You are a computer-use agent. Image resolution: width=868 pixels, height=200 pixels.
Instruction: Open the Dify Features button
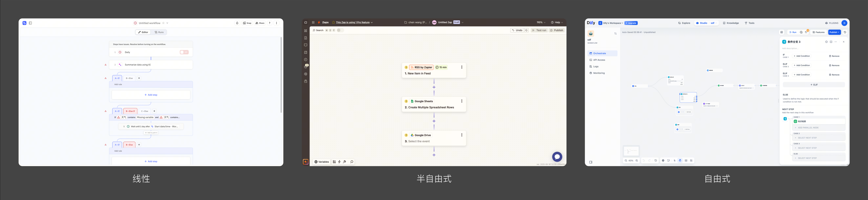[819, 32]
